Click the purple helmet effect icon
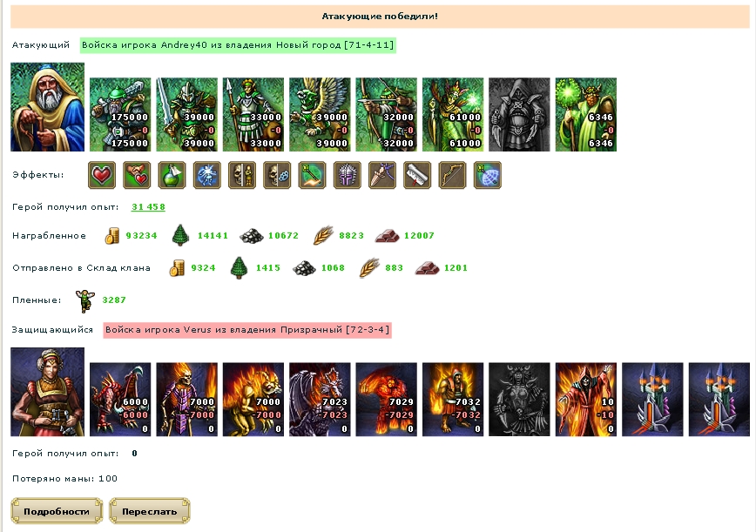The image size is (756, 532). point(348,175)
